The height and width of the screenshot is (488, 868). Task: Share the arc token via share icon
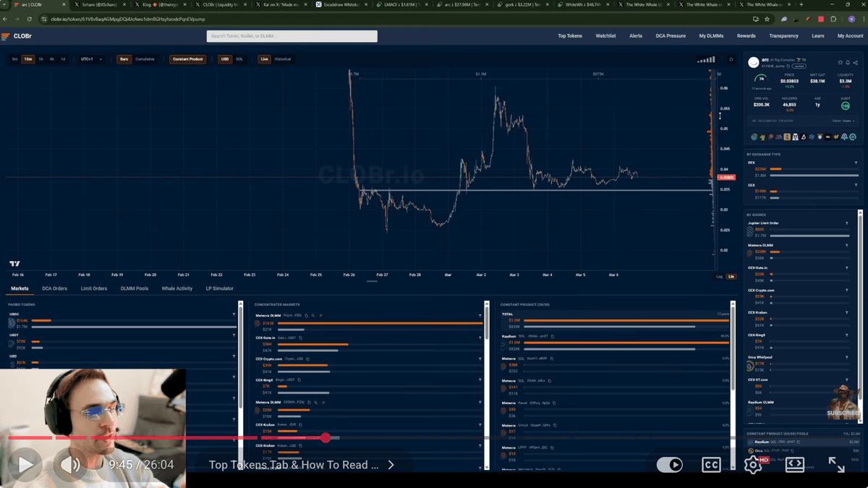click(855, 63)
